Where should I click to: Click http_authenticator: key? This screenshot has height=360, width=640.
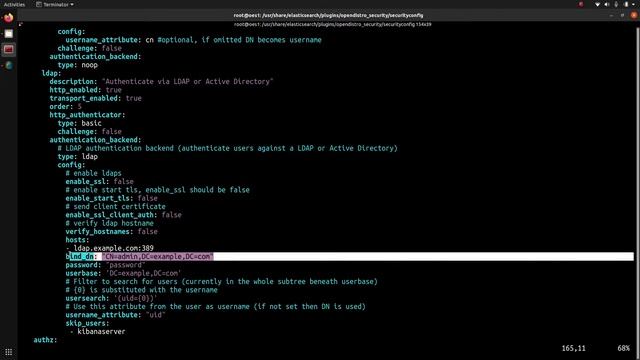tap(87, 115)
